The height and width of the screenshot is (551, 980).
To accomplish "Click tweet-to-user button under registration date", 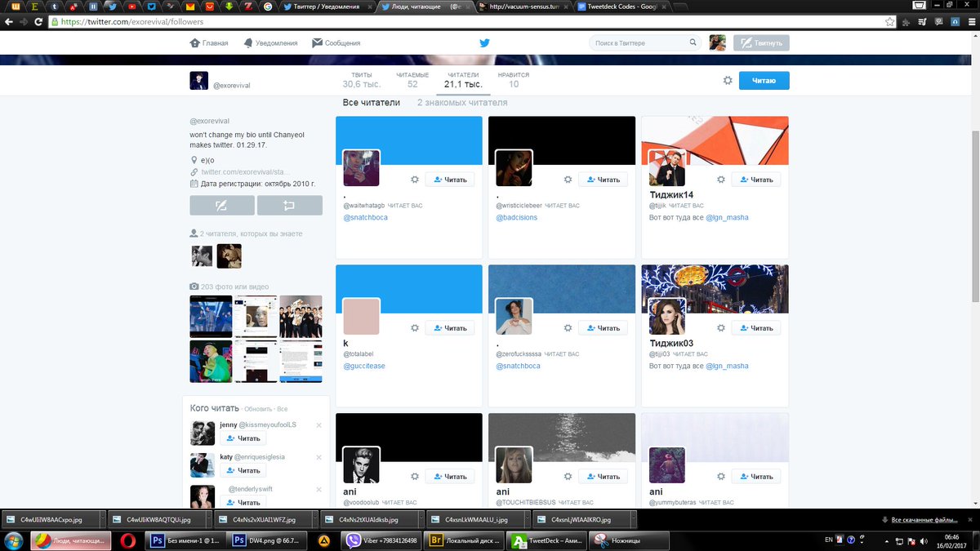I will [221, 205].
